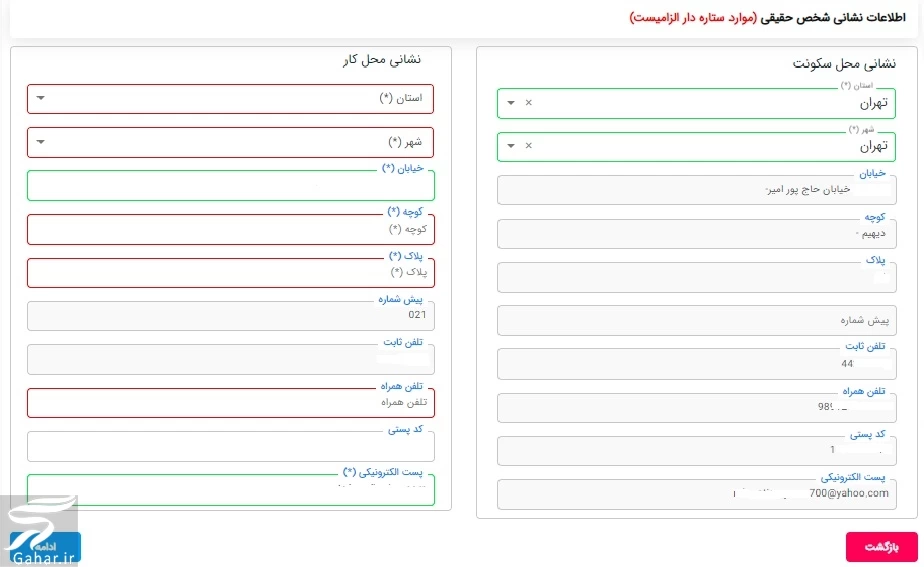Focus the work address کوچه field

tap(230, 229)
